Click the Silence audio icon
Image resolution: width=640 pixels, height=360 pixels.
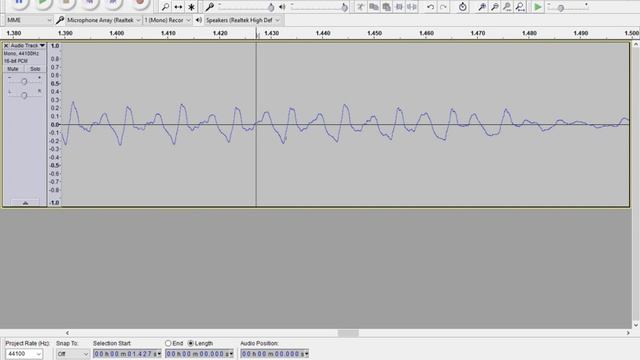click(412, 7)
